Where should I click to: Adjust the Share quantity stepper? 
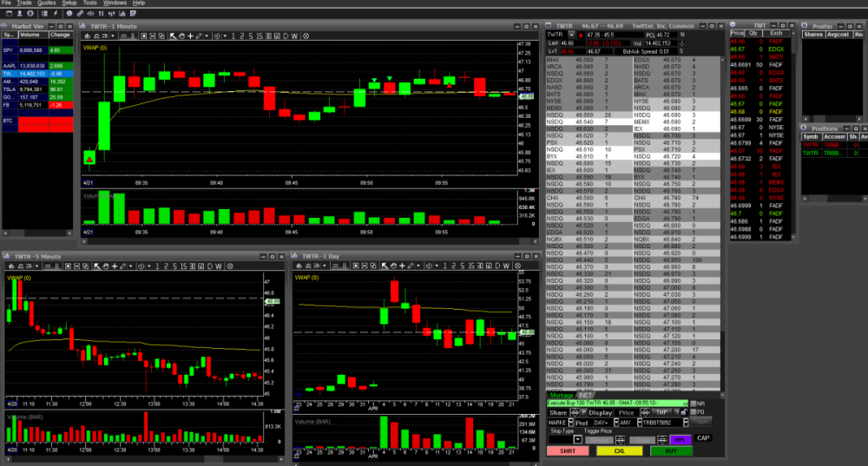(x=575, y=412)
